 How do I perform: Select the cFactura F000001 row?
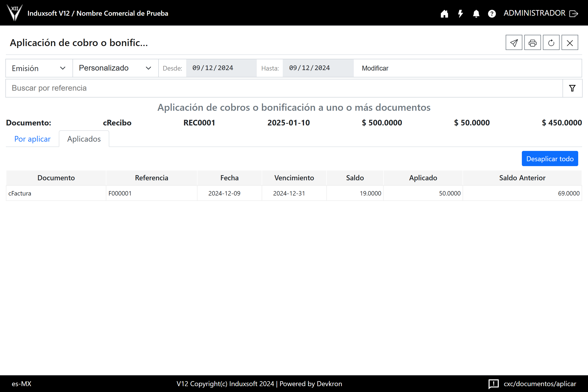294,193
